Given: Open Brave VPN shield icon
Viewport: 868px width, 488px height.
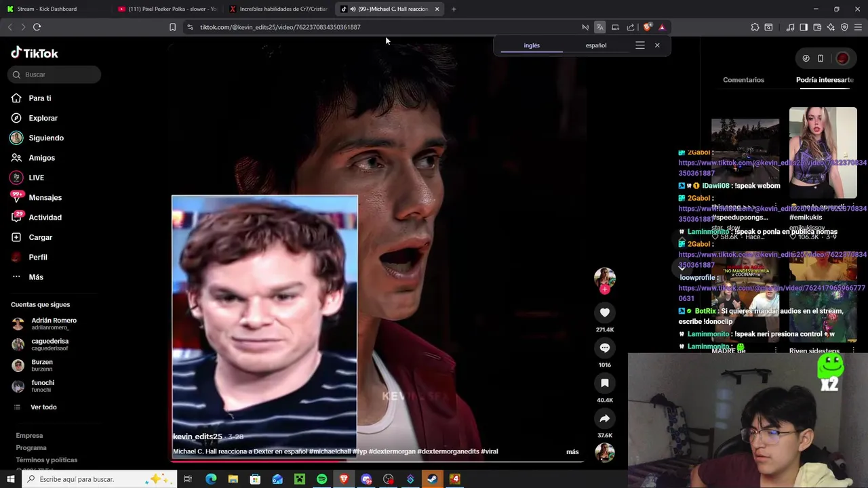Looking at the screenshot, I should (844, 27).
